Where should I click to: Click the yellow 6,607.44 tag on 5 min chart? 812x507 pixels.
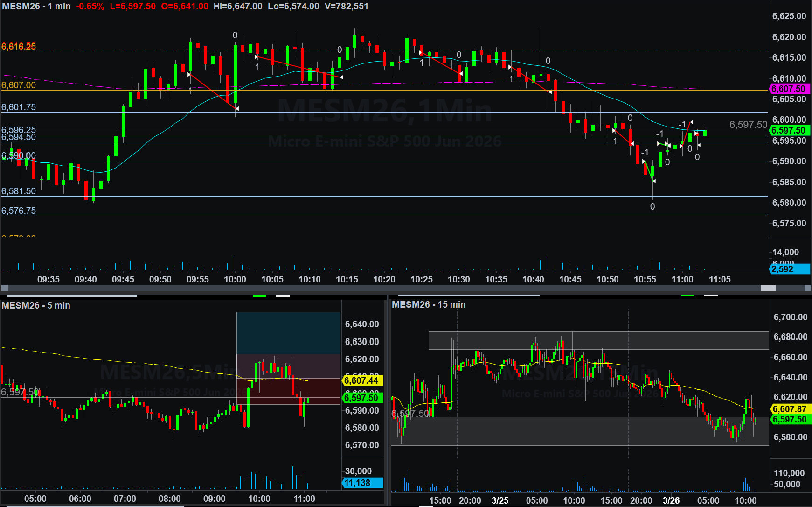click(361, 380)
